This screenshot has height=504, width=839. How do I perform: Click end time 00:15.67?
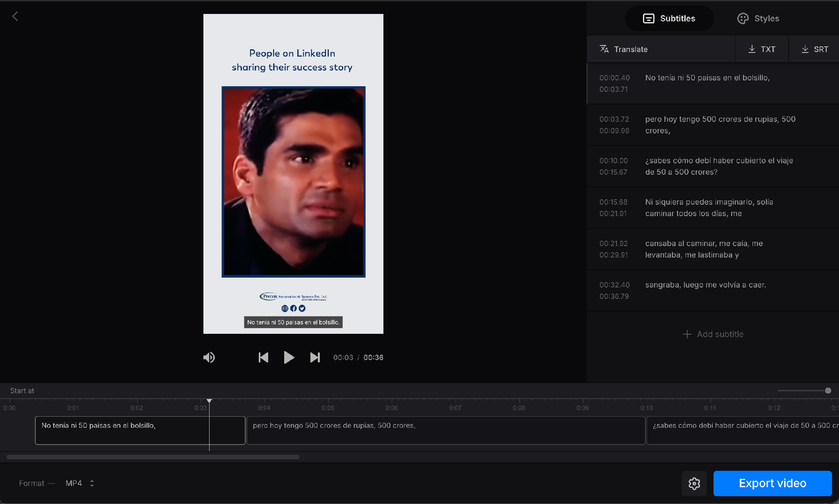pos(613,172)
